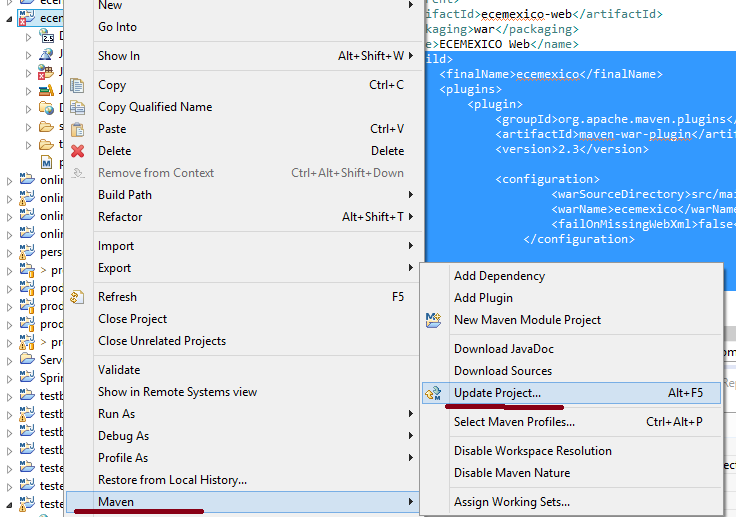Click the Serv folder icon
This screenshot has height=517, width=736.
point(27,360)
